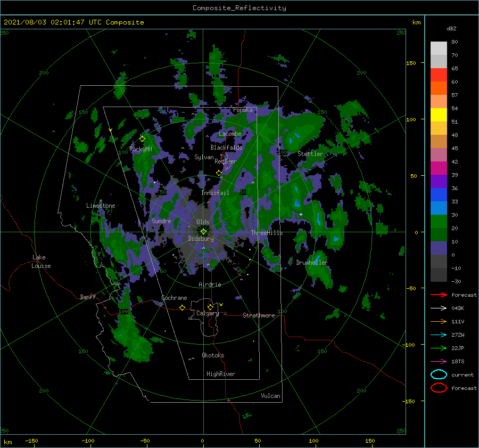Click the yellow diamond marker below RedDeer
This screenshot has width=479, height=448.
click(219, 173)
